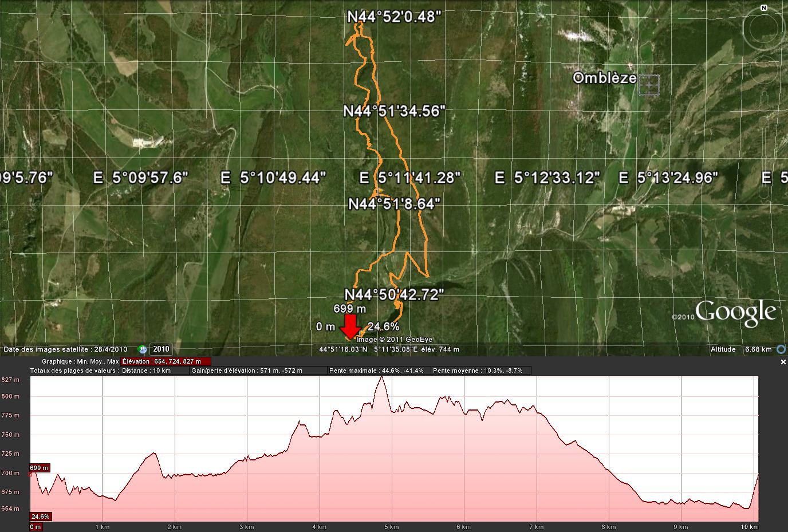Click the Look joystick ring under the N

pos(763,30)
